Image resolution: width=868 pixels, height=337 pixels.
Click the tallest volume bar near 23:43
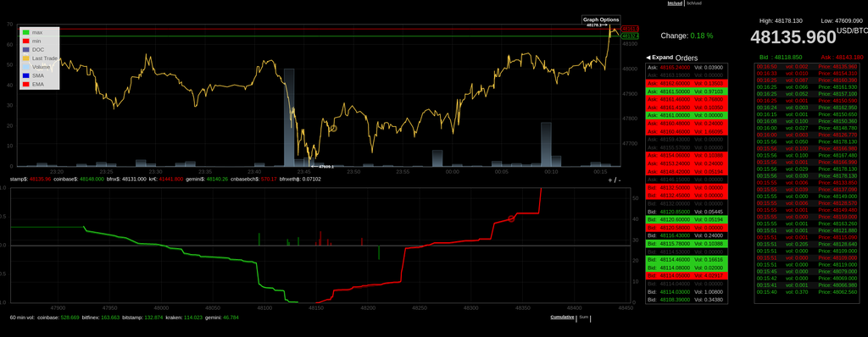pos(289,118)
